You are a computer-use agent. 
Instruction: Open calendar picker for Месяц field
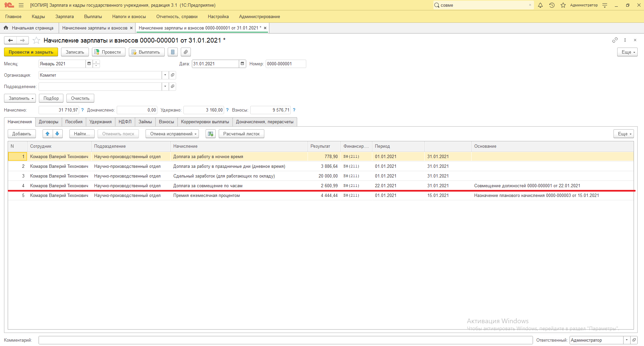pos(89,64)
